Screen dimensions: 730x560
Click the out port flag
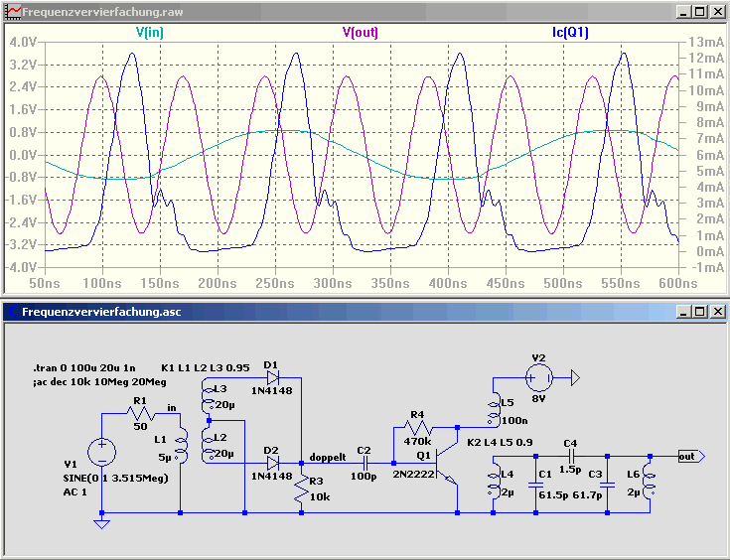[691, 456]
